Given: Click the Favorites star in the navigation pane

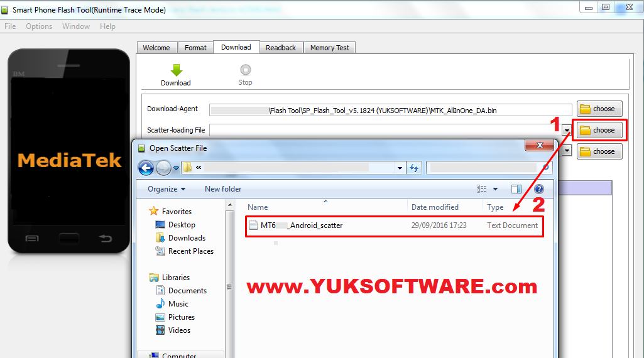Looking at the screenshot, I should (x=153, y=211).
